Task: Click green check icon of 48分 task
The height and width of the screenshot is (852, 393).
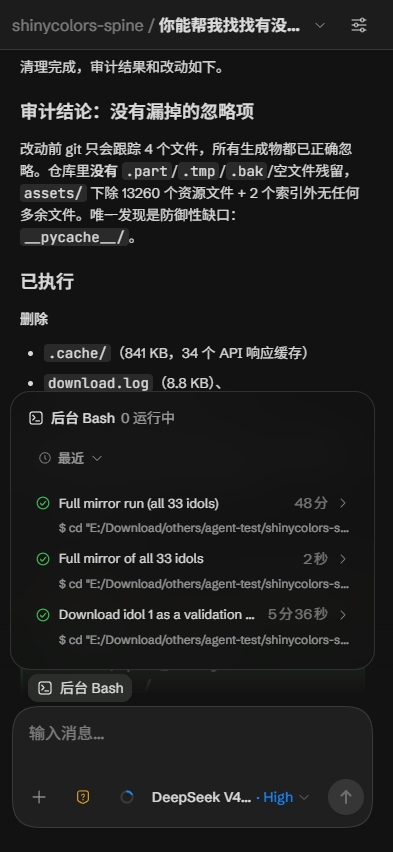Action: 43,504
